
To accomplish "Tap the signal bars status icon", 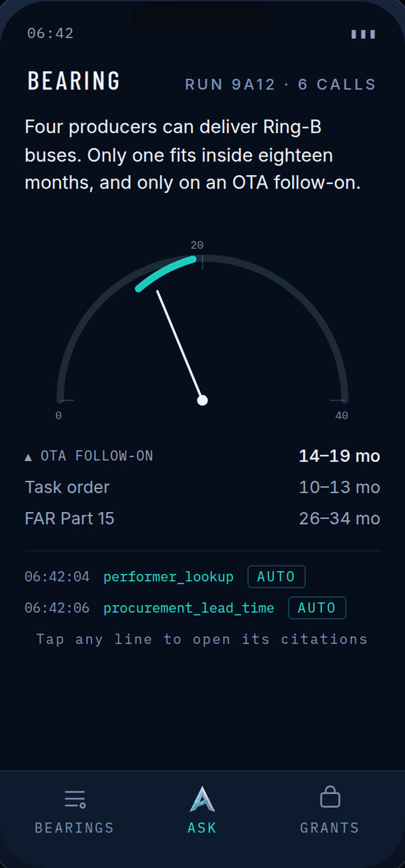I will pyautogui.click(x=363, y=34).
